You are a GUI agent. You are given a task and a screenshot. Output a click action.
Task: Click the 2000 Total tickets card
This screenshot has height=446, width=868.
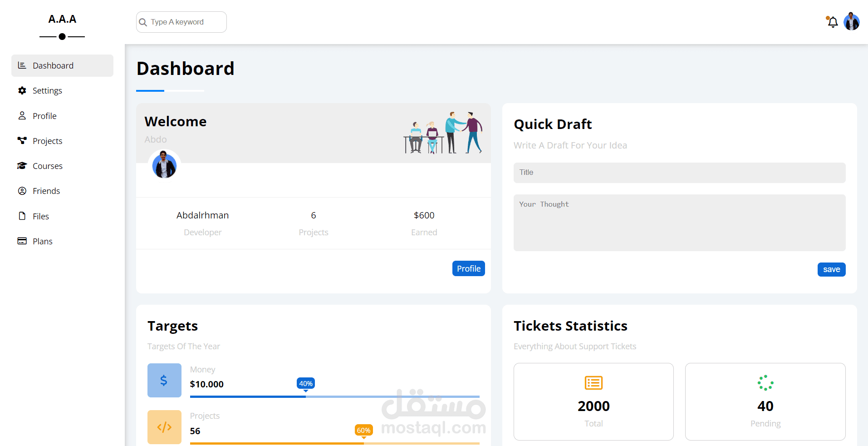(x=593, y=401)
